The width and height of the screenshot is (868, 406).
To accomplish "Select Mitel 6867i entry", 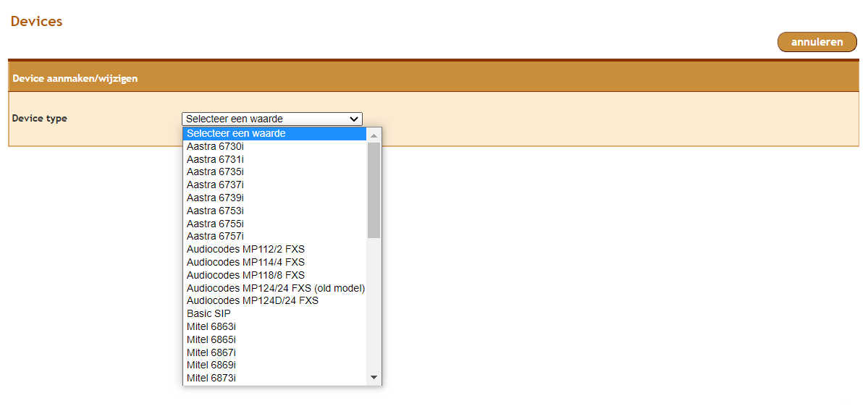I will (274, 352).
